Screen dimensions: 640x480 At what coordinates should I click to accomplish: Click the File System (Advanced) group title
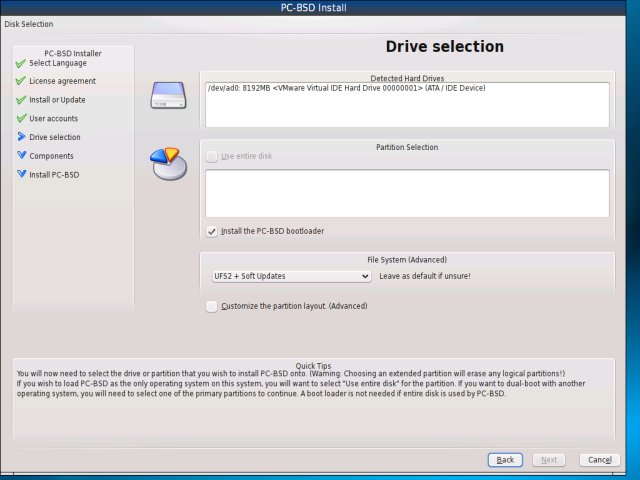click(407, 260)
